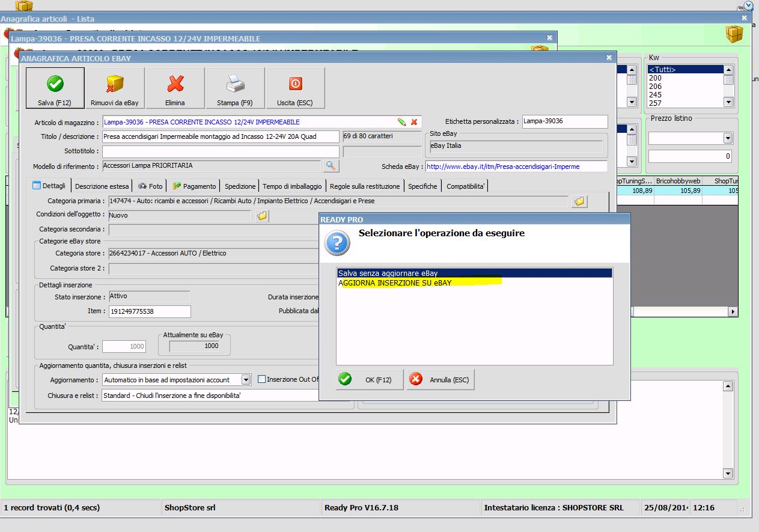Click the Etichetta personalizzata field

tap(565, 121)
